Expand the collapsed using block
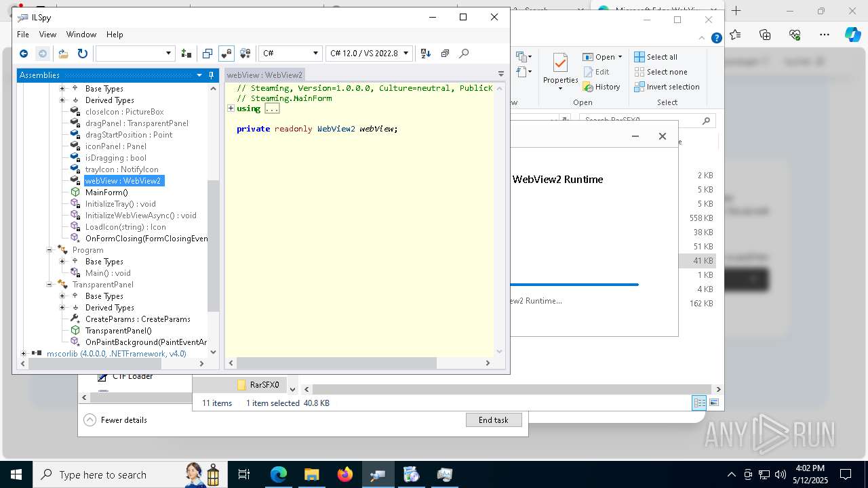The width and height of the screenshot is (868, 488). 231,108
